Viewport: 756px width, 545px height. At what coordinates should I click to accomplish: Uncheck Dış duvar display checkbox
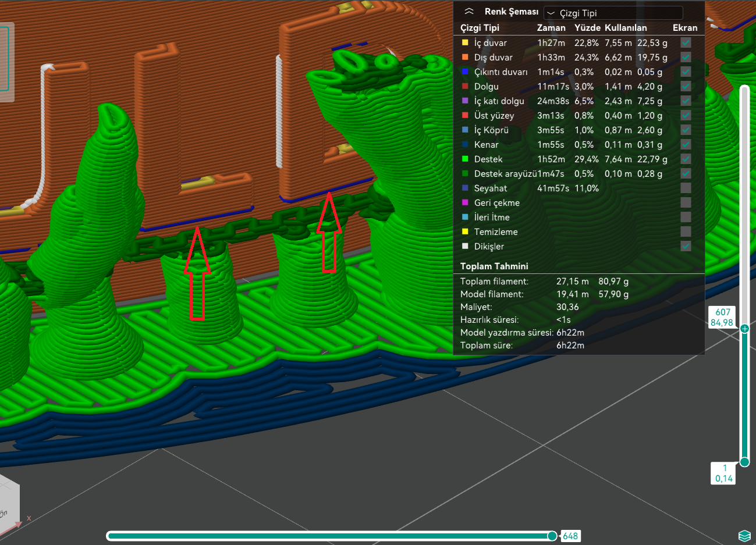pyautogui.click(x=686, y=57)
